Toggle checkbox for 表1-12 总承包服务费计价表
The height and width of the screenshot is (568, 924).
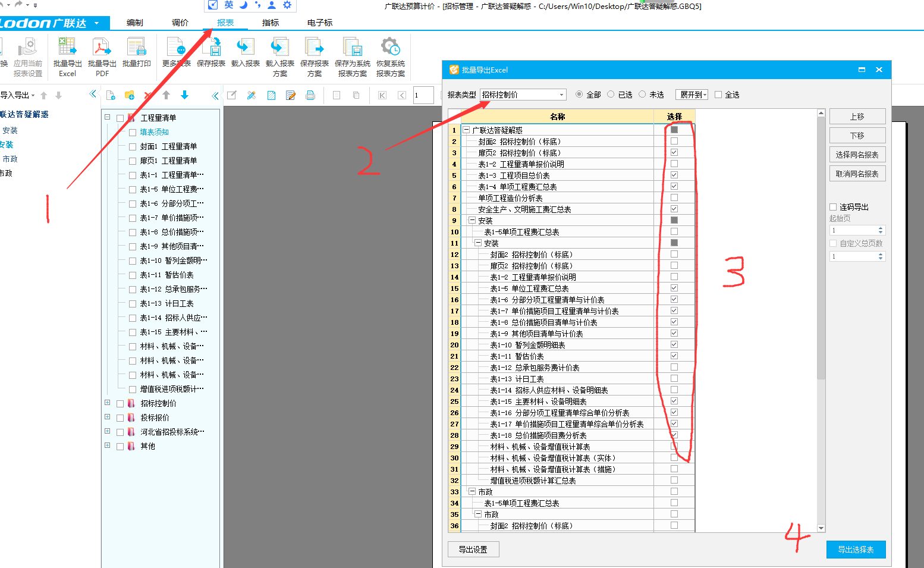(x=674, y=367)
